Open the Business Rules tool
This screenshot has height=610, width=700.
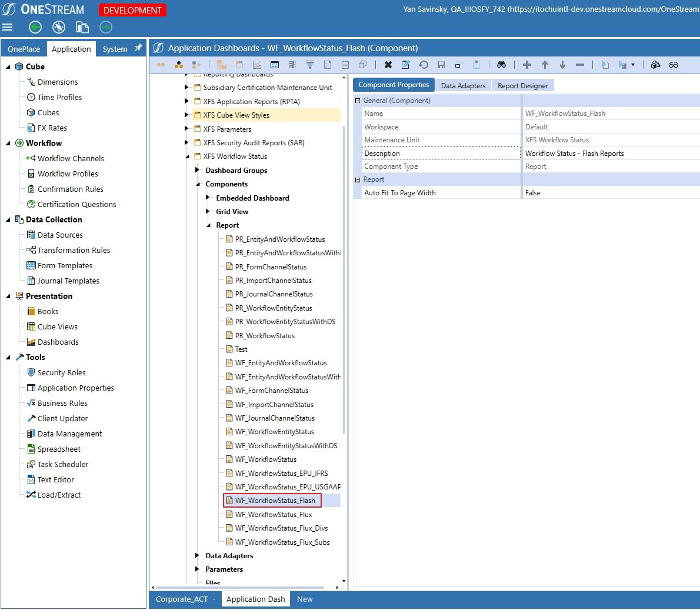coord(62,403)
